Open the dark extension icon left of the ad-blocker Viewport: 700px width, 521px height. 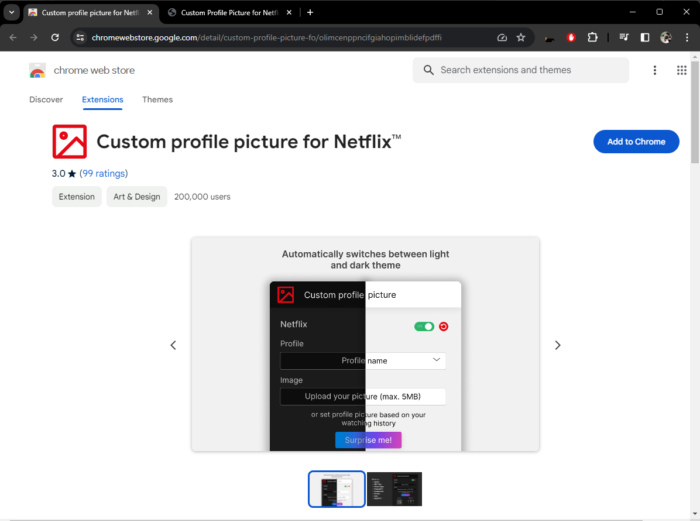pos(550,38)
